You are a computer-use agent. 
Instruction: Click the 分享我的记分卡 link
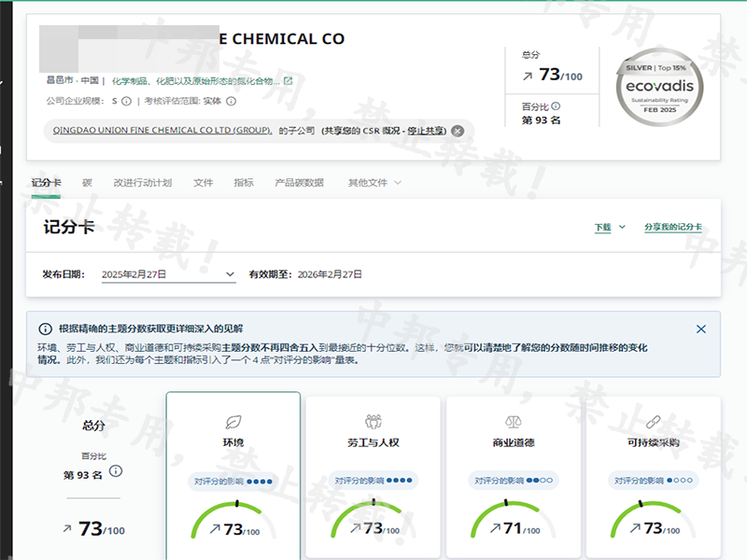coord(672,227)
